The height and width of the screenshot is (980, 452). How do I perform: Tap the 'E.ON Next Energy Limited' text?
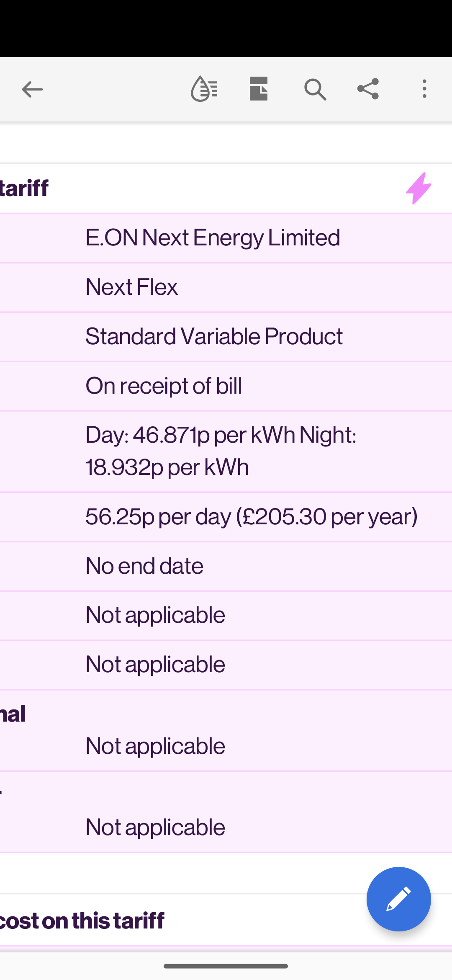pyautogui.click(x=213, y=237)
